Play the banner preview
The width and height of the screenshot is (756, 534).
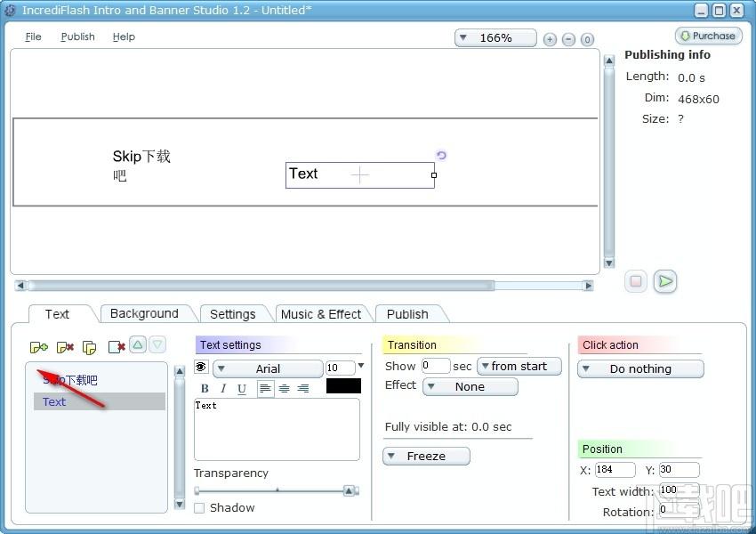coord(665,281)
